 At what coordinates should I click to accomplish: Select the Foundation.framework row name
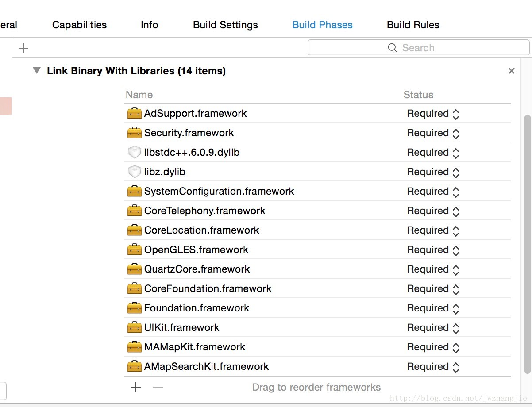197,308
